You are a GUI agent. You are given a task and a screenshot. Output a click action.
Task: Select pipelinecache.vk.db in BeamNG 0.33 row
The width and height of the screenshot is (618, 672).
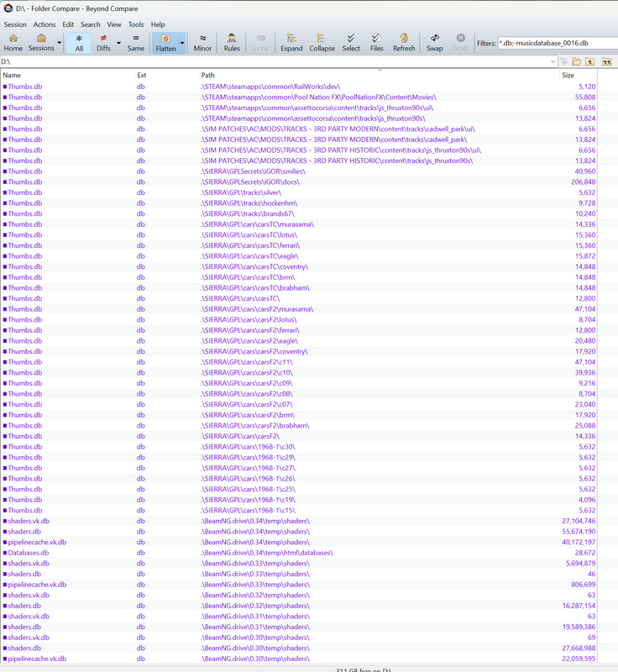pos(37,585)
